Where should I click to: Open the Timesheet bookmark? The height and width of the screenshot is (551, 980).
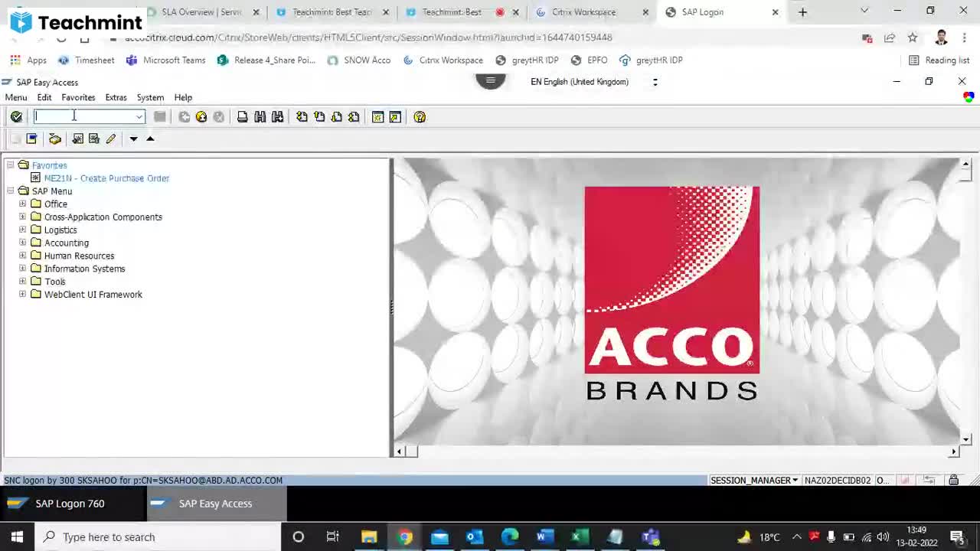click(86, 60)
